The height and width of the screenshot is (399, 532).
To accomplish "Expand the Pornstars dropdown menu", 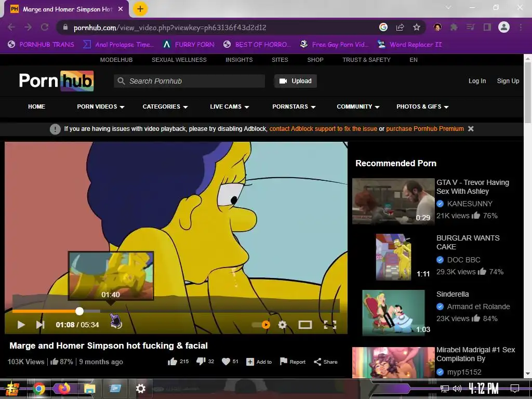I will 294,107.
